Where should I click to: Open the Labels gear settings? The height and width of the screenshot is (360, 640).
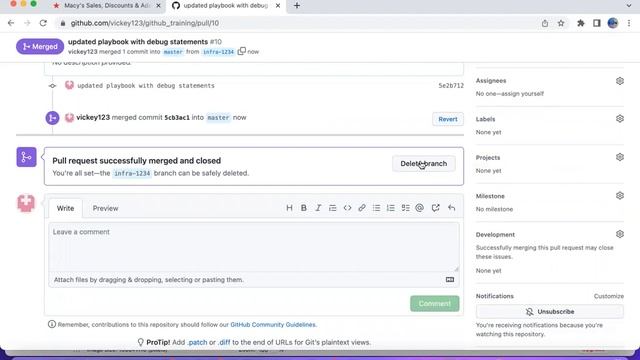click(x=620, y=119)
